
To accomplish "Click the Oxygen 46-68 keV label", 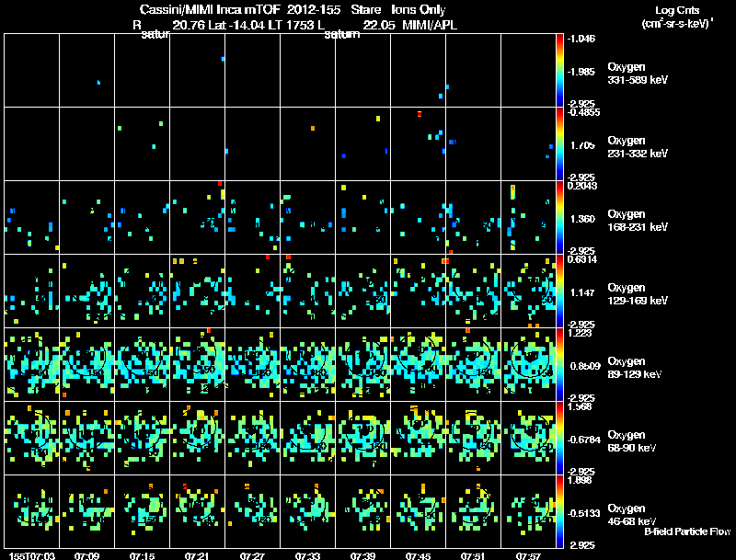I will click(632, 515).
